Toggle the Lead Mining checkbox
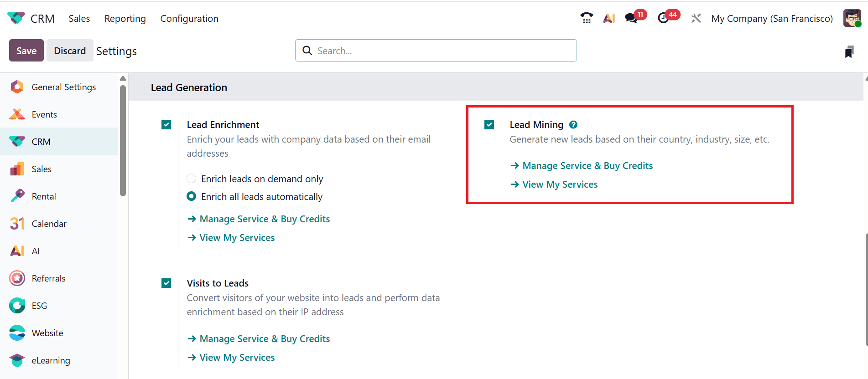This screenshot has width=868, height=379. (489, 125)
